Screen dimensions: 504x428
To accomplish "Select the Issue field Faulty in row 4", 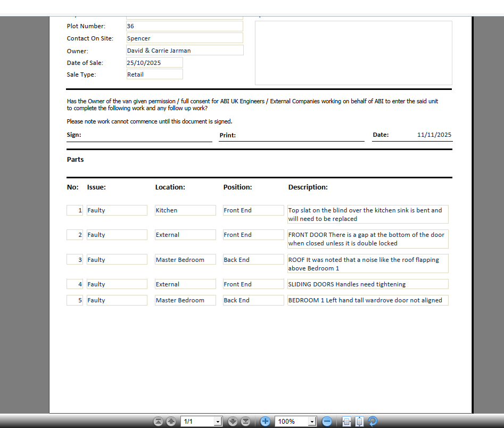I will [117, 284].
